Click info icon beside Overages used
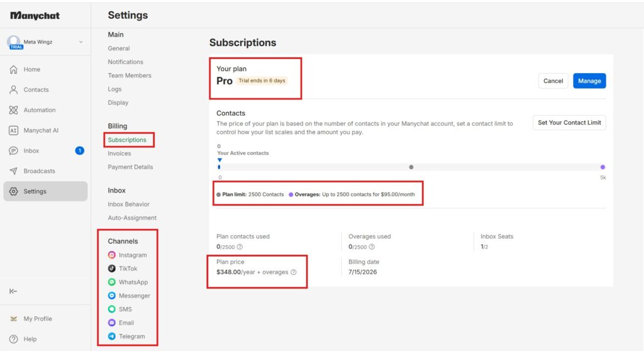The image size is (644, 351). coord(372,247)
